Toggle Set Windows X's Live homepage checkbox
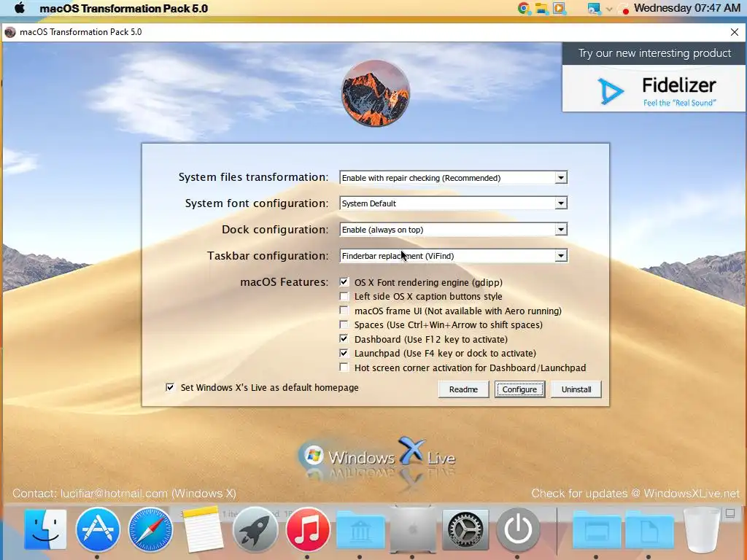Viewport: 747px width, 560px height. coord(169,387)
